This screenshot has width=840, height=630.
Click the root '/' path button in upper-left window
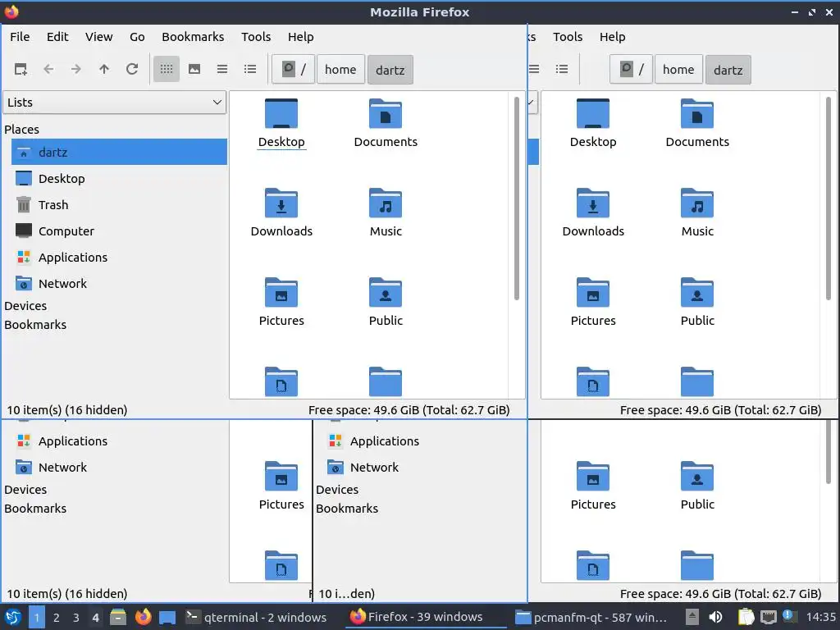point(293,70)
